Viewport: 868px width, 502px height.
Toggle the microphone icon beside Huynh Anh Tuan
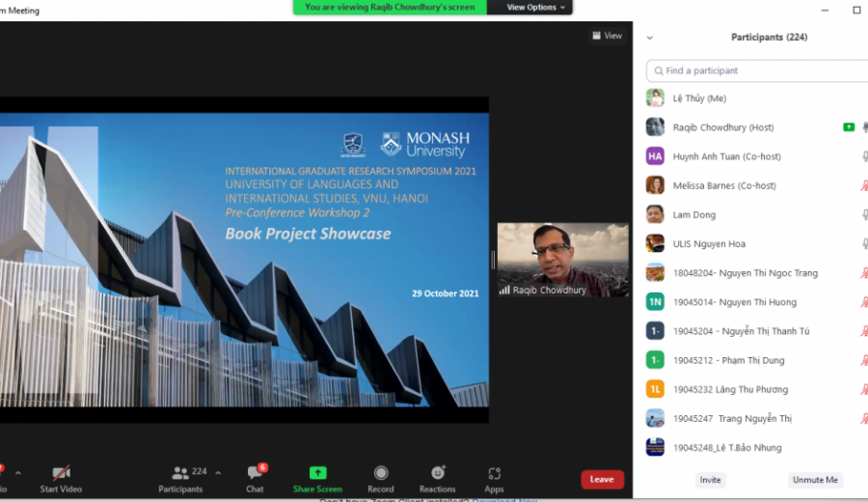click(x=865, y=156)
